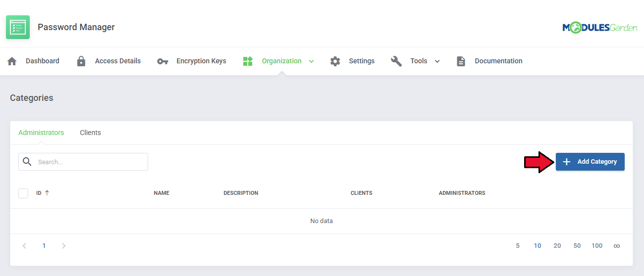Viewport: 644px width, 276px height.
Task: Show 50 entries per page
Action: click(577, 246)
